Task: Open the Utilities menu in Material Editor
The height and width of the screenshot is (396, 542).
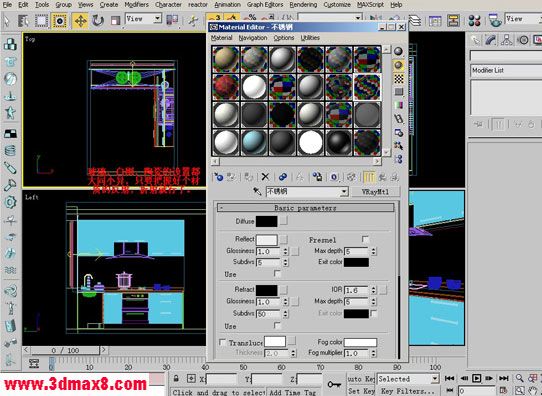Action: point(310,38)
